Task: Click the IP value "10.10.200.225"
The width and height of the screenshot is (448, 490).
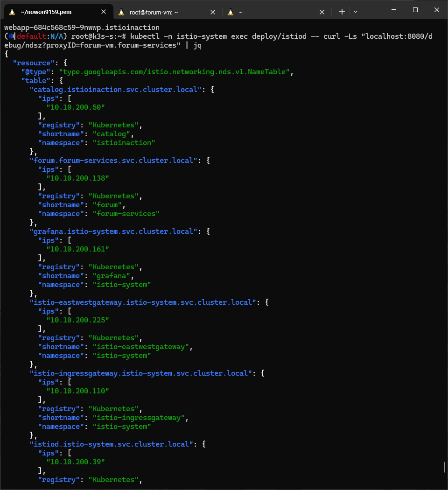Action: (78, 320)
